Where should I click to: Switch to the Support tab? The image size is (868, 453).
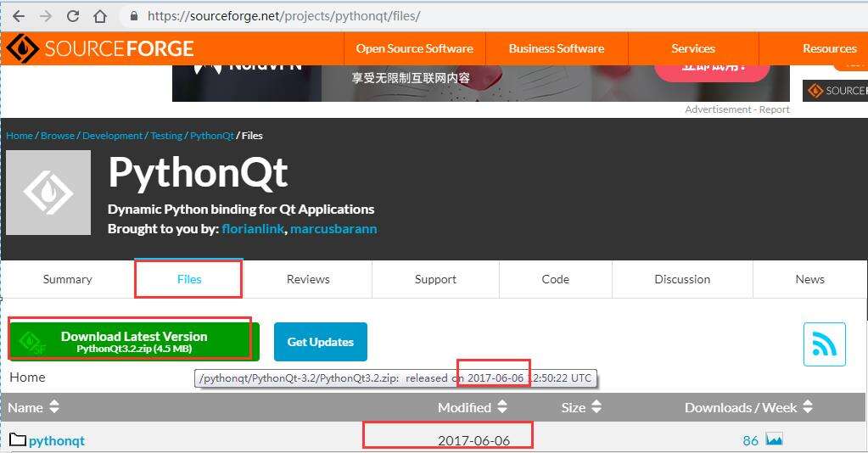coord(435,279)
